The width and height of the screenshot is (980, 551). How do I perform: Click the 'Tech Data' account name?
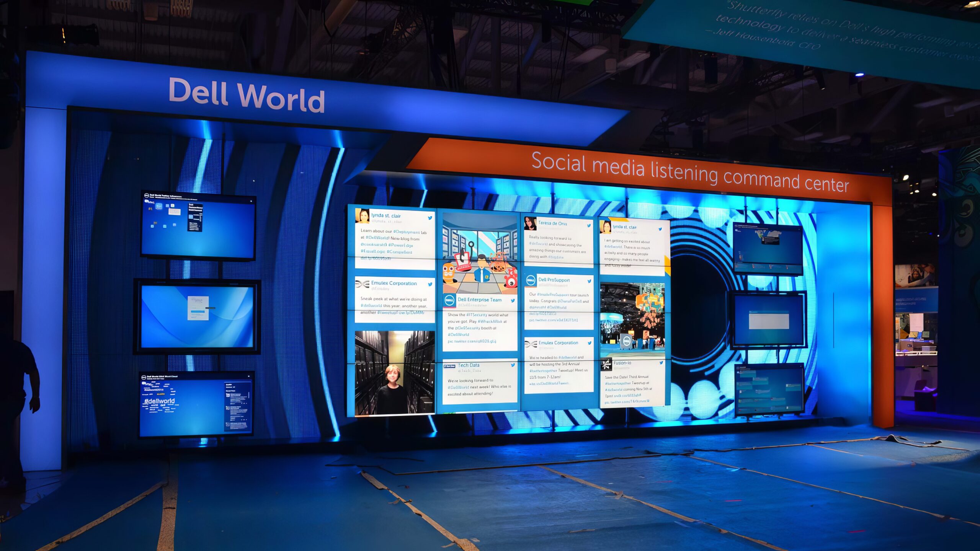(469, 365)
